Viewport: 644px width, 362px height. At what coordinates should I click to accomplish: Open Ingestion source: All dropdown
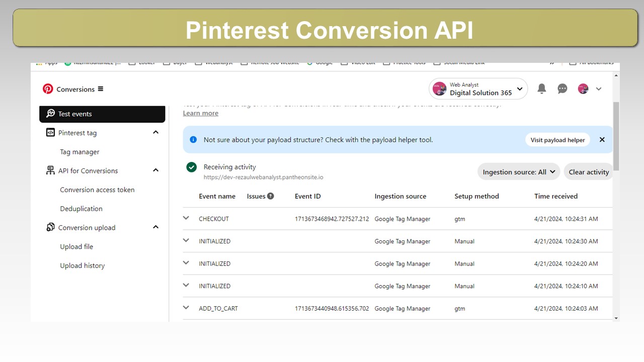[x=519, y=172]
